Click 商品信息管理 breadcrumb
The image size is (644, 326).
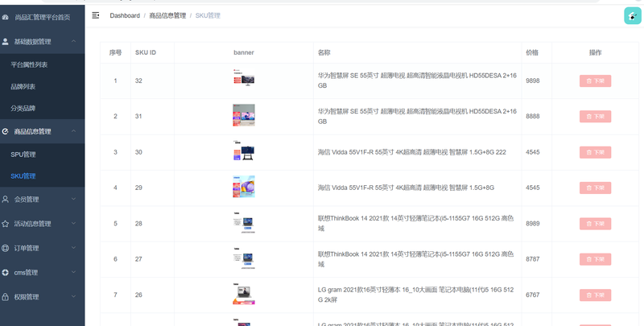[x=167, y=15]
